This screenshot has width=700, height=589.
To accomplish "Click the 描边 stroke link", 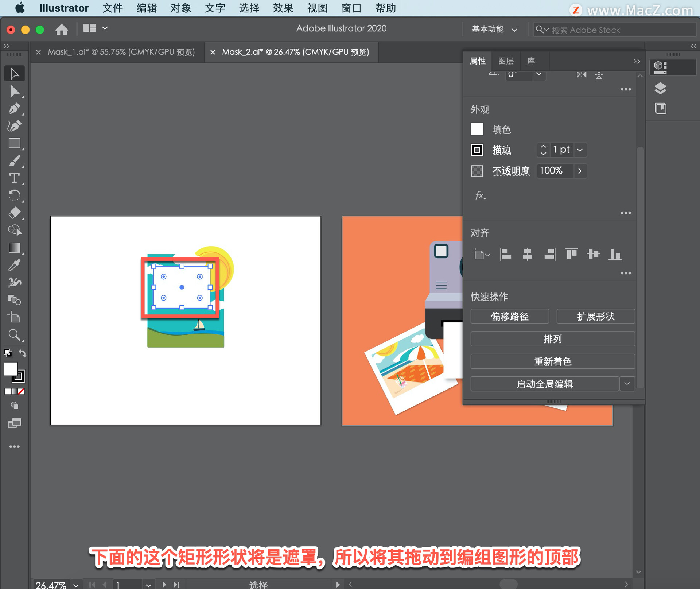I will coord(502,150).
